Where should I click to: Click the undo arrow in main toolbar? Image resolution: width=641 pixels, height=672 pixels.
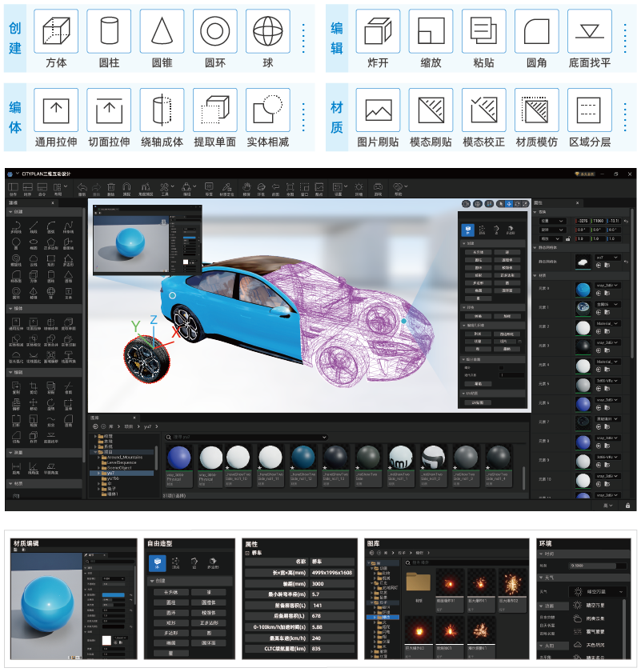[x=82, y=187]
